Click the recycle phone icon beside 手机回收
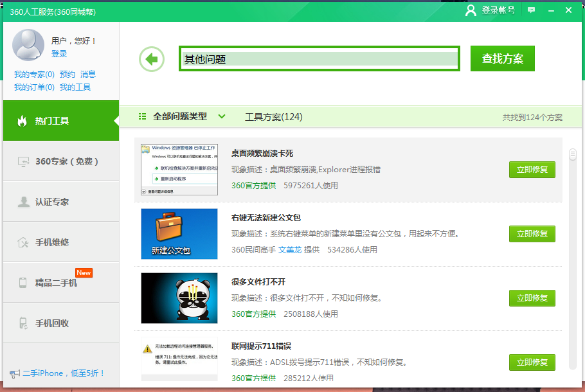This screenshot has width=585, height=392. click(x=23, y=323)
